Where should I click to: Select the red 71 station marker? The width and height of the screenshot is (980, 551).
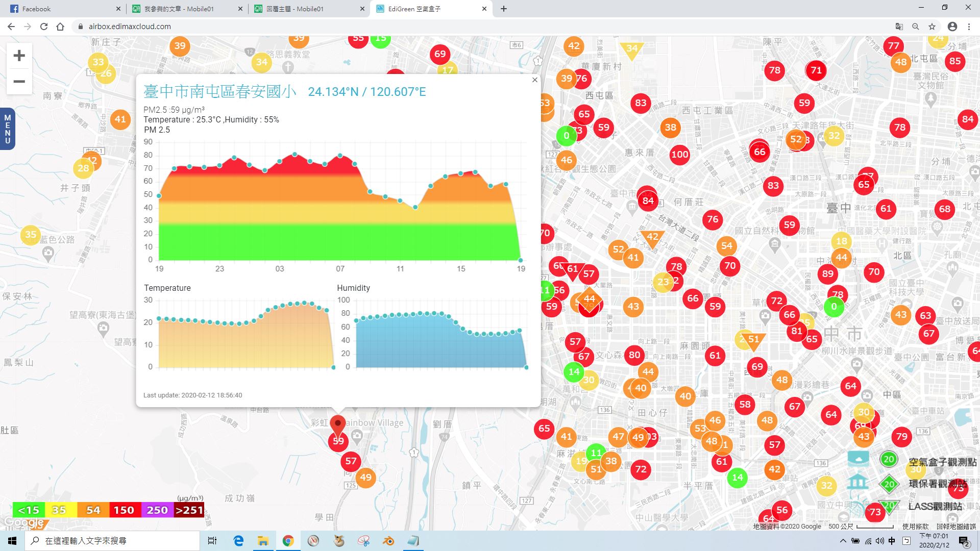click(x=816, y=70)
